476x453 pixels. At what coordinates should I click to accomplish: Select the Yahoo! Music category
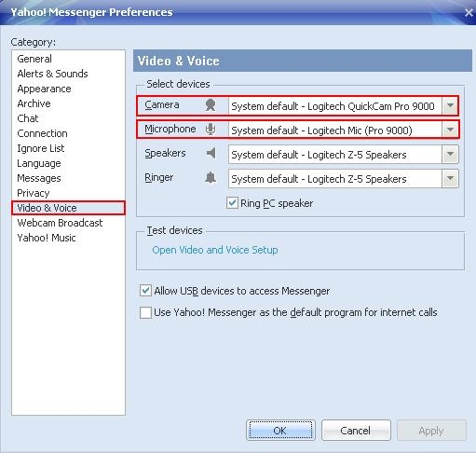(47, 238)
